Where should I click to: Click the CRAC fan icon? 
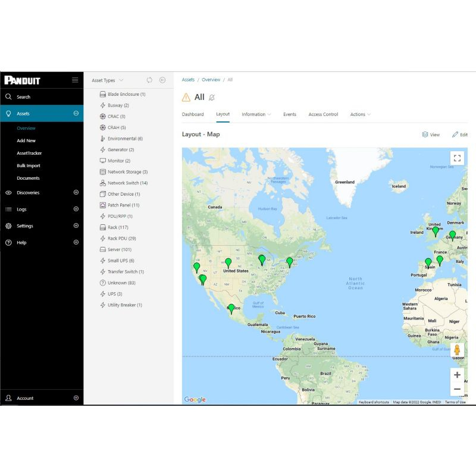pyautogui.click(x=103, y=117)
